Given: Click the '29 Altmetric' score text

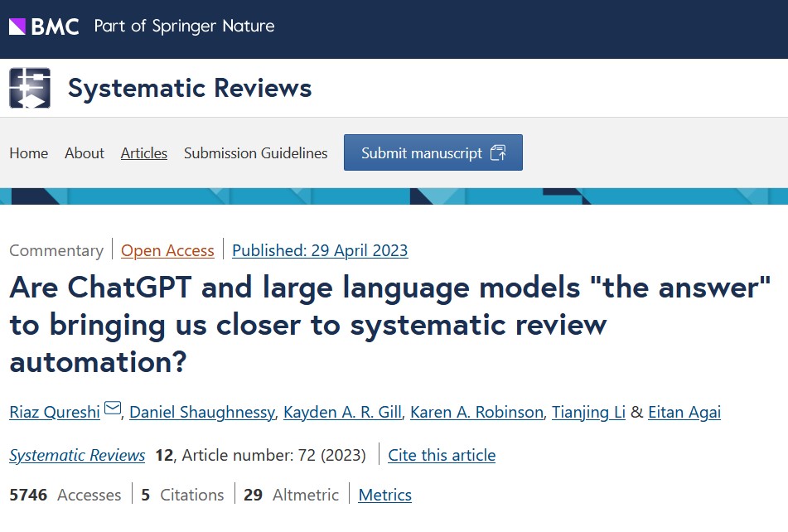Looking at the screenshot, I should [291, 495].
